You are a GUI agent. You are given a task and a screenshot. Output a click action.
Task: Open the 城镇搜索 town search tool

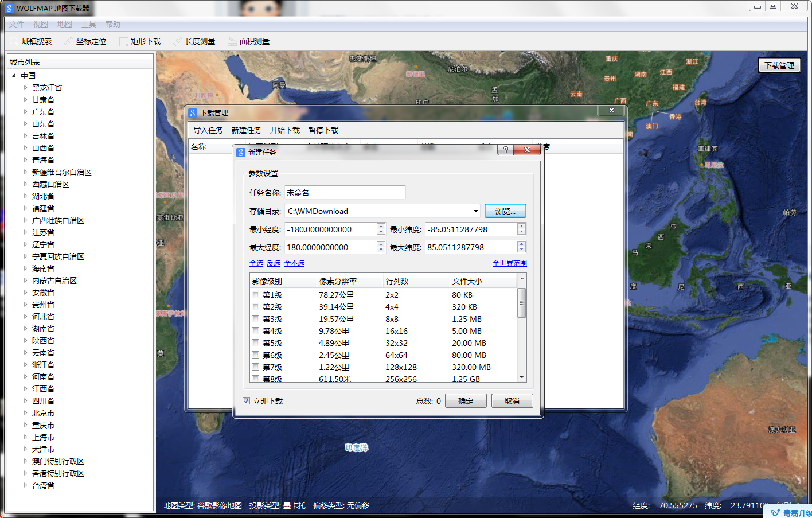coord(32,41)
